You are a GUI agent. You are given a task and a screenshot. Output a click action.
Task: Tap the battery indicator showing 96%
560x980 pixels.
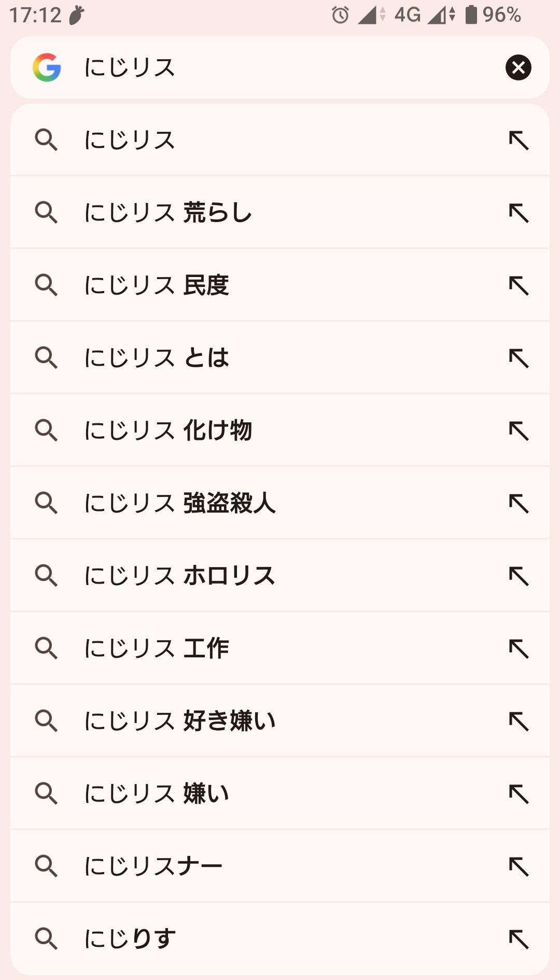coord(494,15)
